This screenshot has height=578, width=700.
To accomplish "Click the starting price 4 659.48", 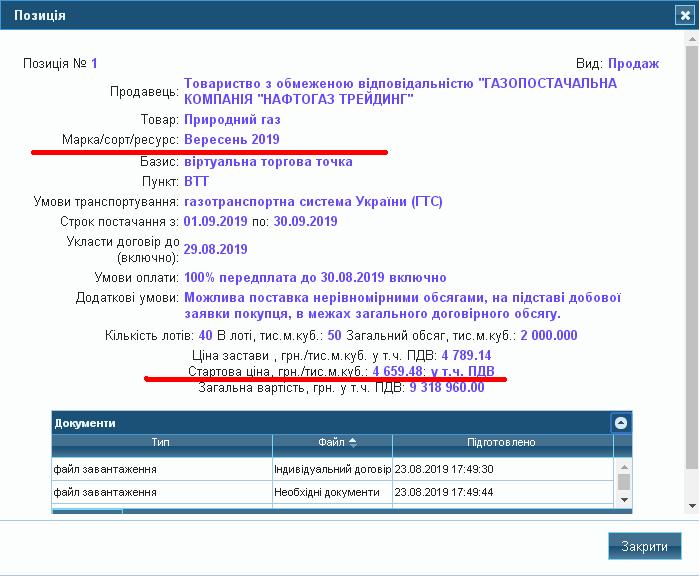I will [x=397, y=371].
